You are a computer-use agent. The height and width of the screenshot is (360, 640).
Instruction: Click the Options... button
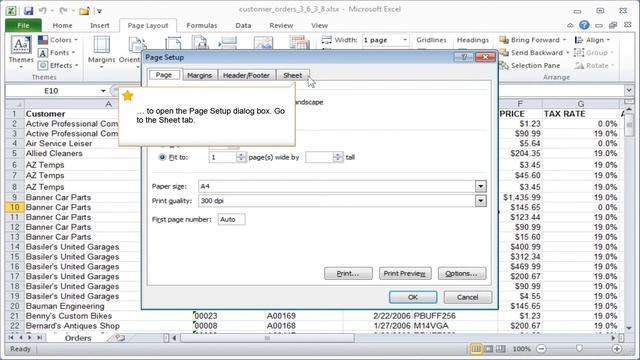pos(462,273)
